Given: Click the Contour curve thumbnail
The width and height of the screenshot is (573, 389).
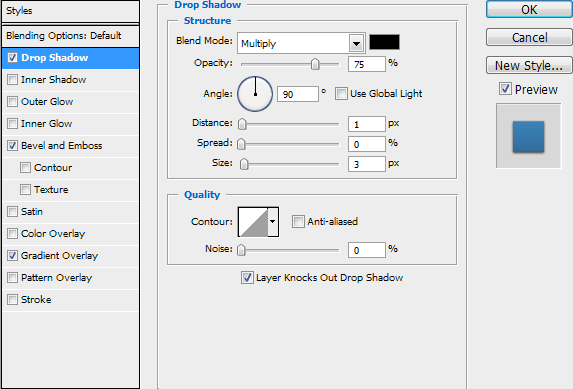Looking at the screenshot, I should pos(253,222).
